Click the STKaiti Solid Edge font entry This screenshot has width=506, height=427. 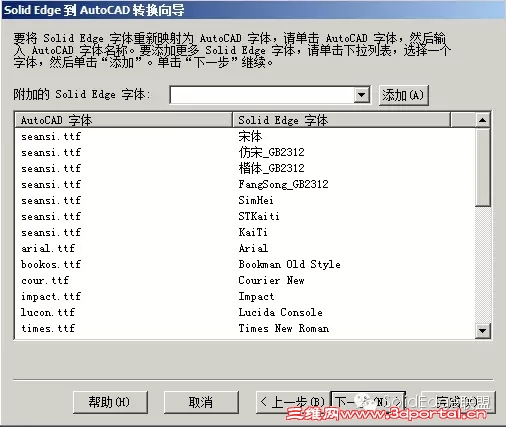259,216
